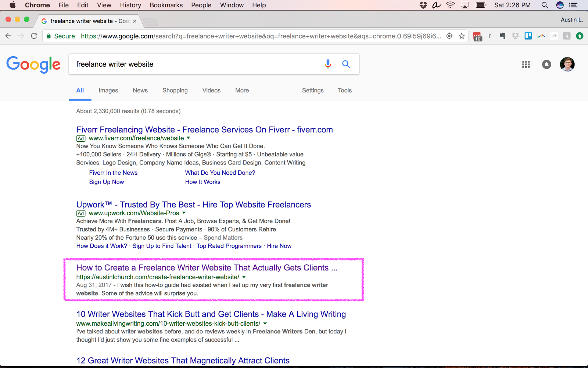The width and height of the screenshot is (588, 368).
Task: Click the secure padlock site info
Action: tap(49, 36)
